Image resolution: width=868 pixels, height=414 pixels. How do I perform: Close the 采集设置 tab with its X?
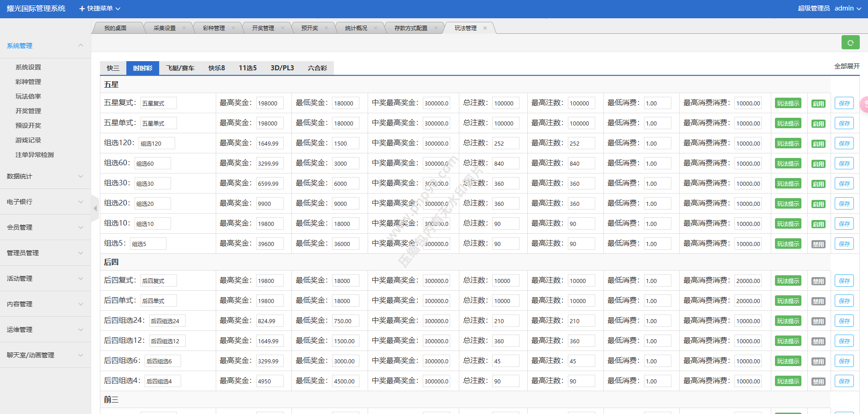coord(184,28)
